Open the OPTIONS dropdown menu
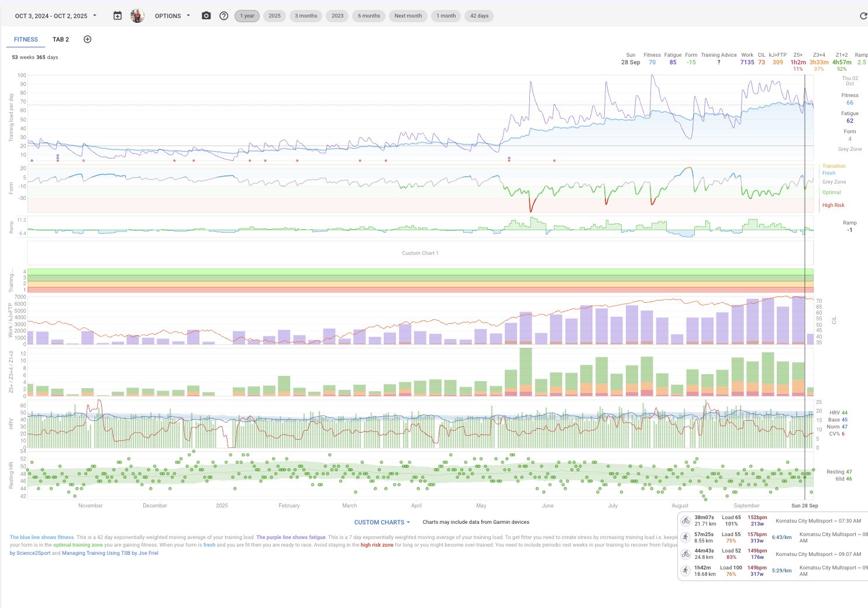868x608 pixels. (173, 16)
